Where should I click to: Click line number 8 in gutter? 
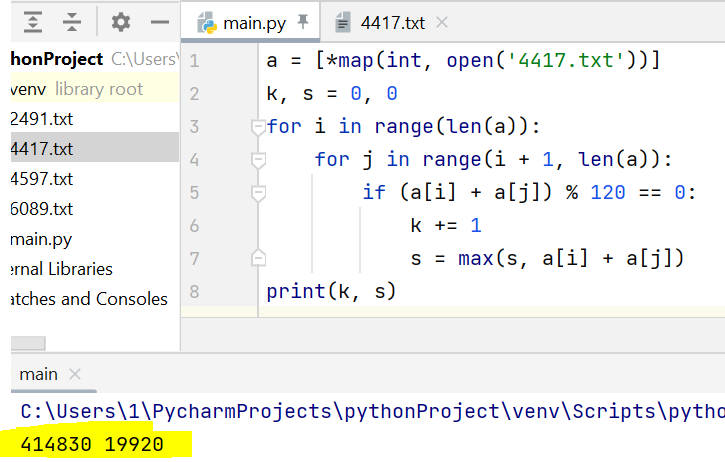point(194,291)
